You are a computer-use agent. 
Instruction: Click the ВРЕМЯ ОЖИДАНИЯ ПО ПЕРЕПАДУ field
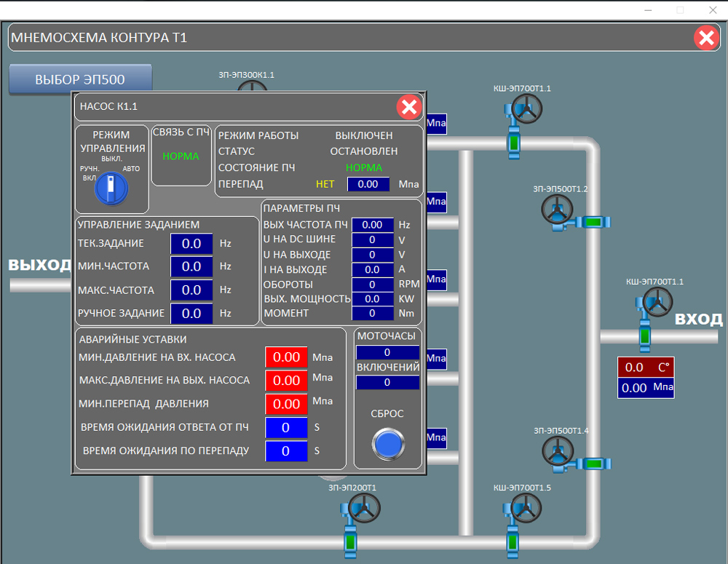point(285,451)
